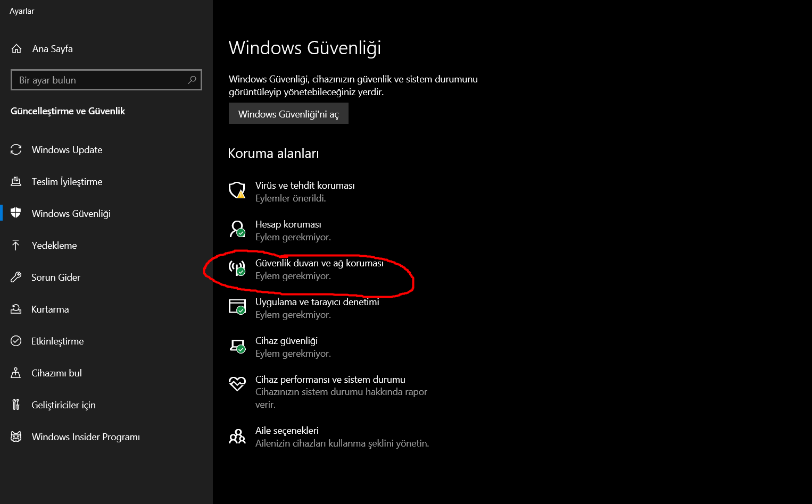Click the Windows Güvenliği page title
This screenshot has width=812, height=504.
pyautogui.click(x=305, y=48)
